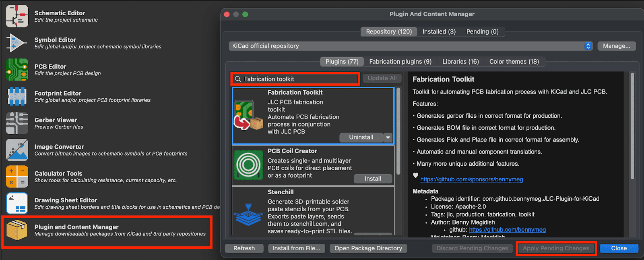
Task: Select the Stenchill plugin title
Action: pyautogui.click(x=281, y=192)
